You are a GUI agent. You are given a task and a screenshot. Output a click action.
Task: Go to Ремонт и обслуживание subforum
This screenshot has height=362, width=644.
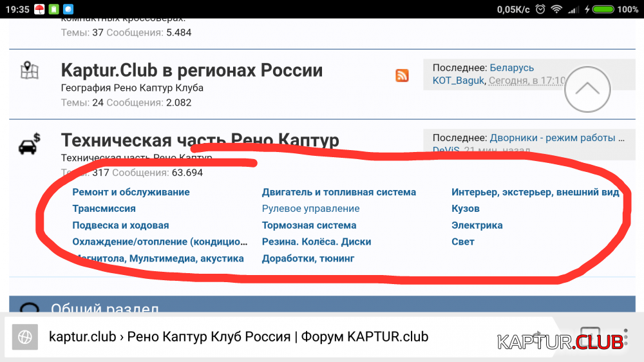[131, 192]
